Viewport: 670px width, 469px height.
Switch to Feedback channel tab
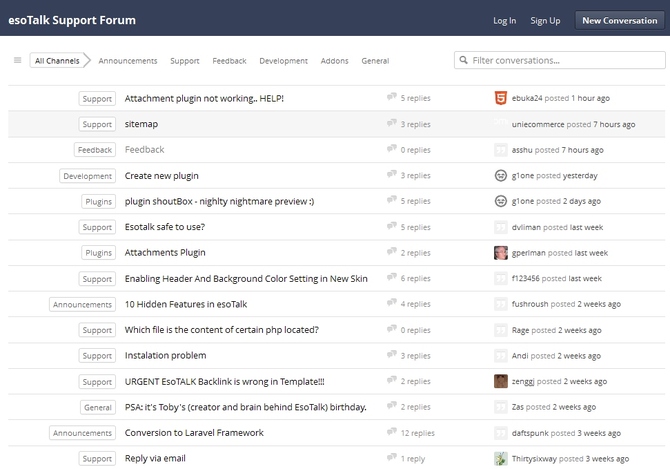point(229,61)
